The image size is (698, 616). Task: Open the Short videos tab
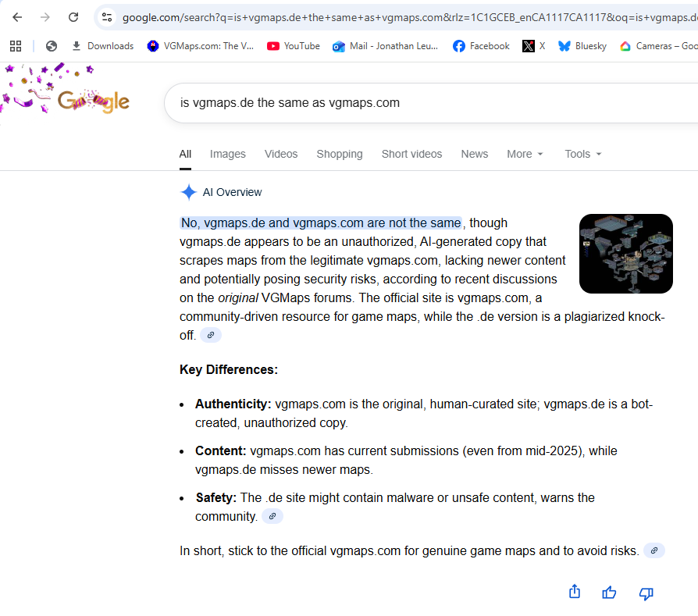point(411,154)
